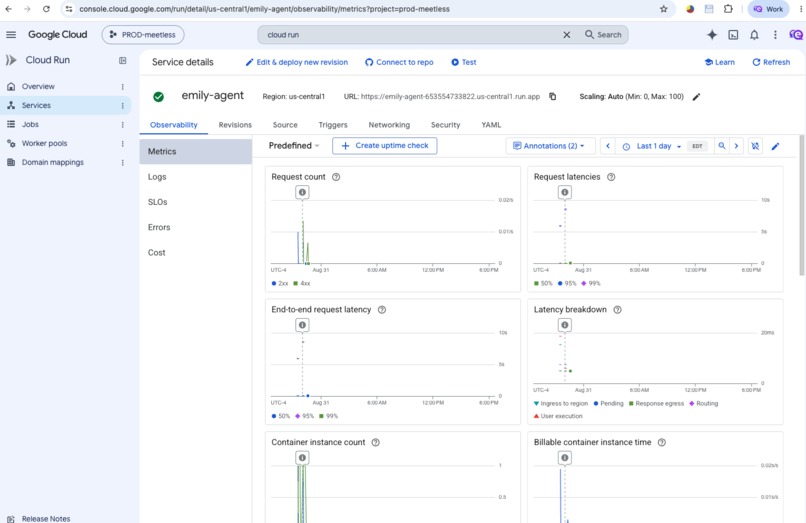Viewport: 806px width, 523px height.
Task: Toggle 2xx series in Request count legend
Action: click(280, 283)
